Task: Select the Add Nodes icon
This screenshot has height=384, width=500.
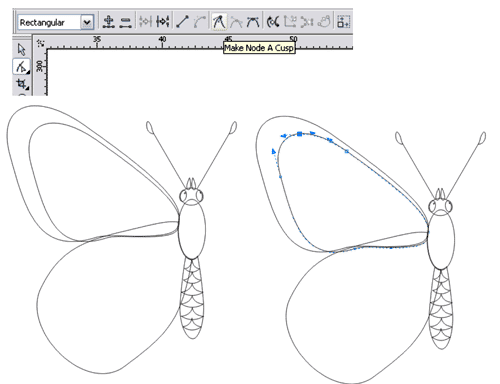Action: click(x=108, y=22)
